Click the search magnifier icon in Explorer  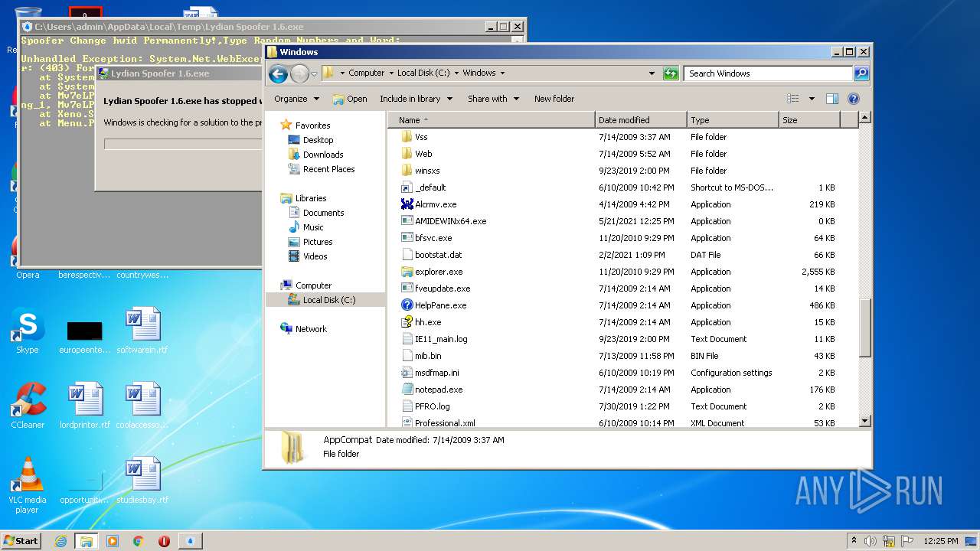(x=861, y=73)
